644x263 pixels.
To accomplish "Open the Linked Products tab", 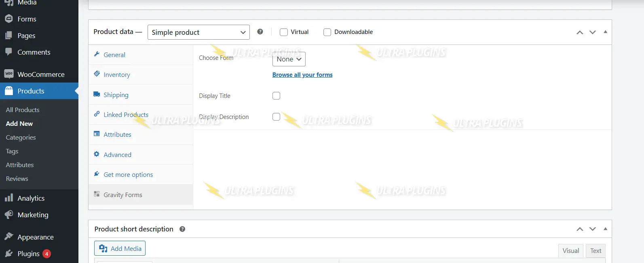I will click(x=141, y=115).
